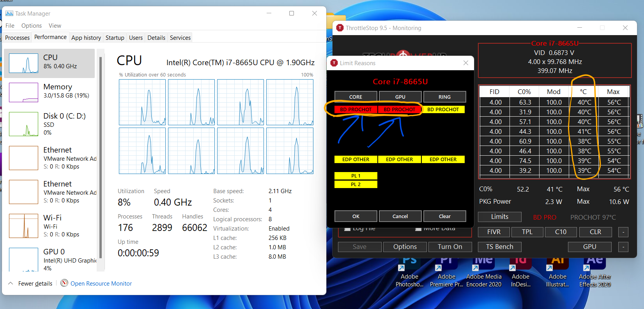Select the Disk 0 graph thumbnail

tap(23, 124)
